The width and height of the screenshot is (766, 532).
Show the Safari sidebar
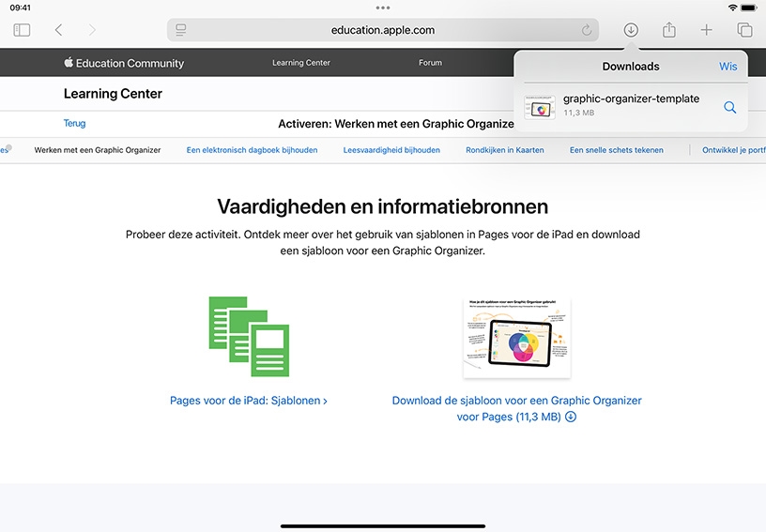coord(22,30)
